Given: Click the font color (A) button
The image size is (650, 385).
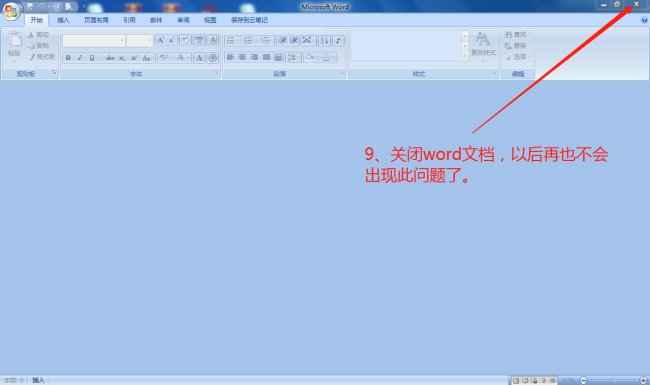Looking at the screenshot, I should (x=180, y=58).
